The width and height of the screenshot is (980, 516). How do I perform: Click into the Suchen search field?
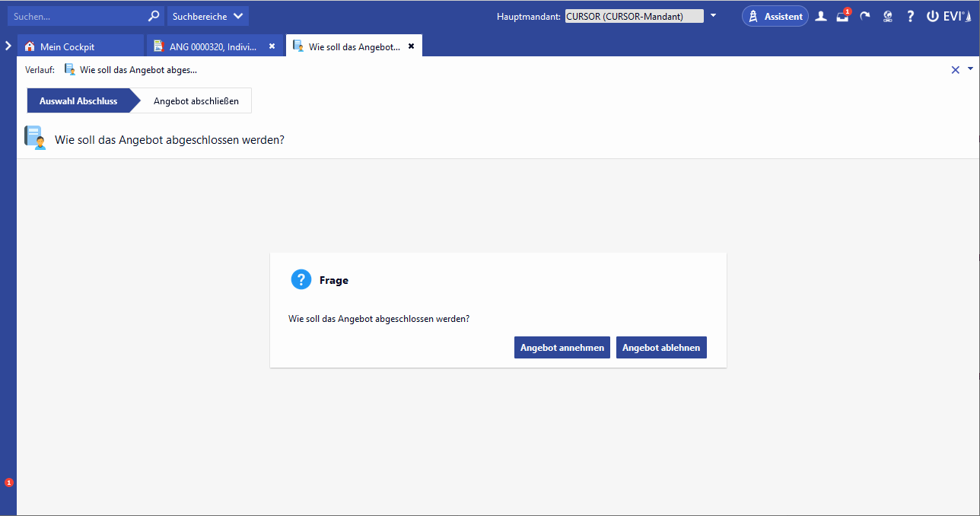(76, 16)
